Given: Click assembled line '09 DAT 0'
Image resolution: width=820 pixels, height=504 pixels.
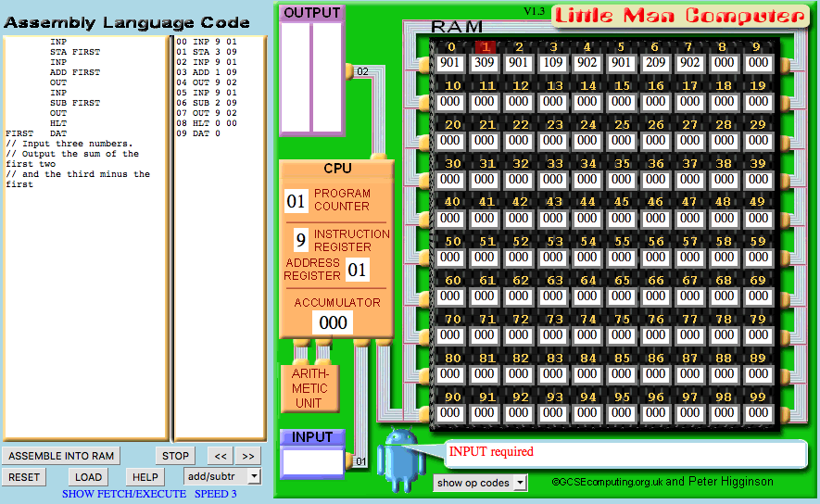Looking at the screenshot, I should (198, 133).
